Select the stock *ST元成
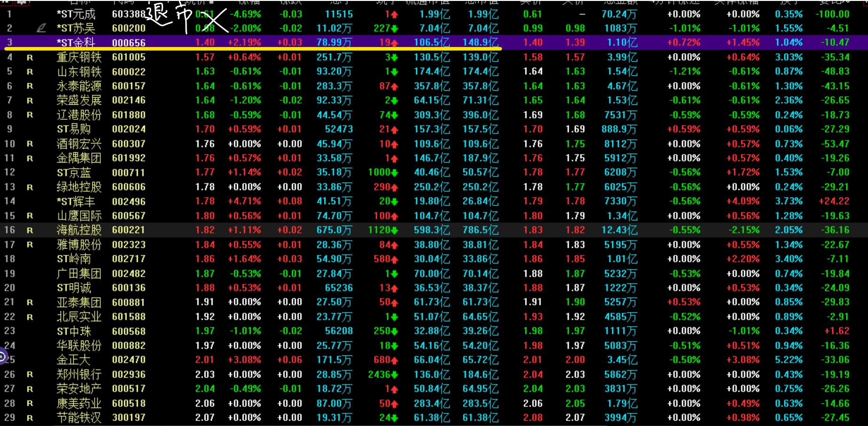Screen dimensions: 868x426 point(76,14)
